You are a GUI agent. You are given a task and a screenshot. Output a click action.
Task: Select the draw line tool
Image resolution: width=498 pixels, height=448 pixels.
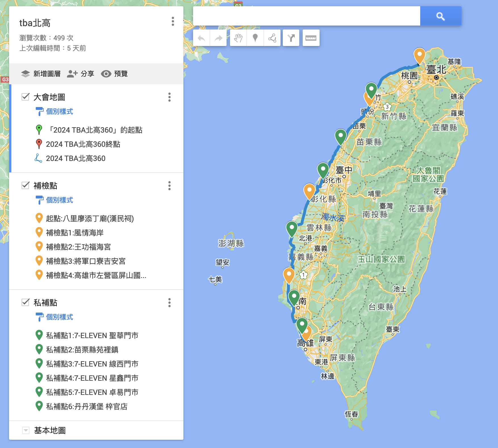272,38
